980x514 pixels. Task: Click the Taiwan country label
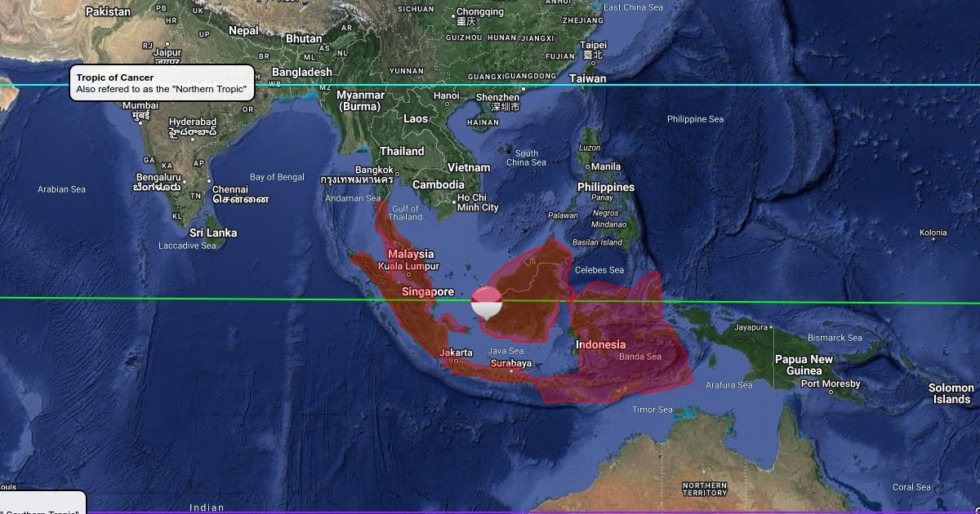point(588,78)
